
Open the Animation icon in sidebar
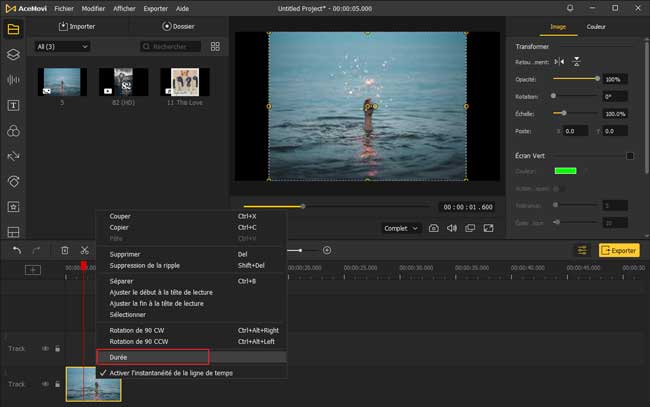tap(13, 182)
